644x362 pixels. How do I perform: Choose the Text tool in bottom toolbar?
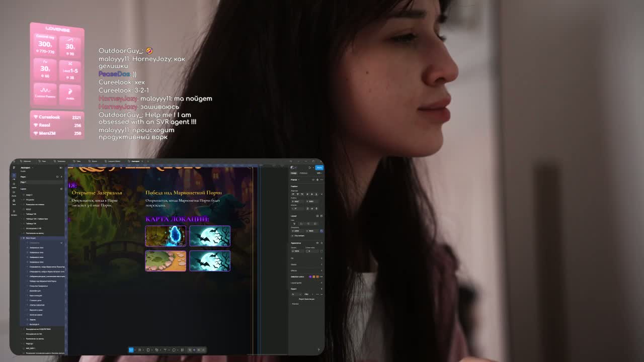[x=165, y=350]
